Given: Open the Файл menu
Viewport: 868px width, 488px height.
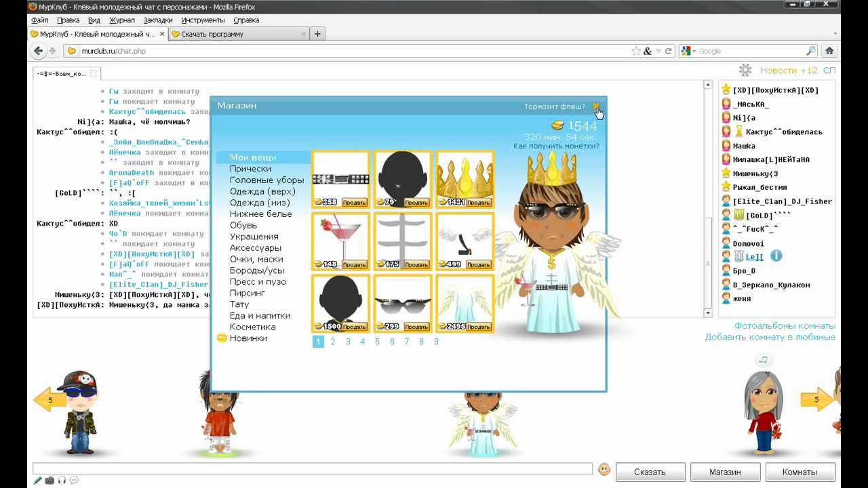Looking at the screenshot, I should (39, 20).
